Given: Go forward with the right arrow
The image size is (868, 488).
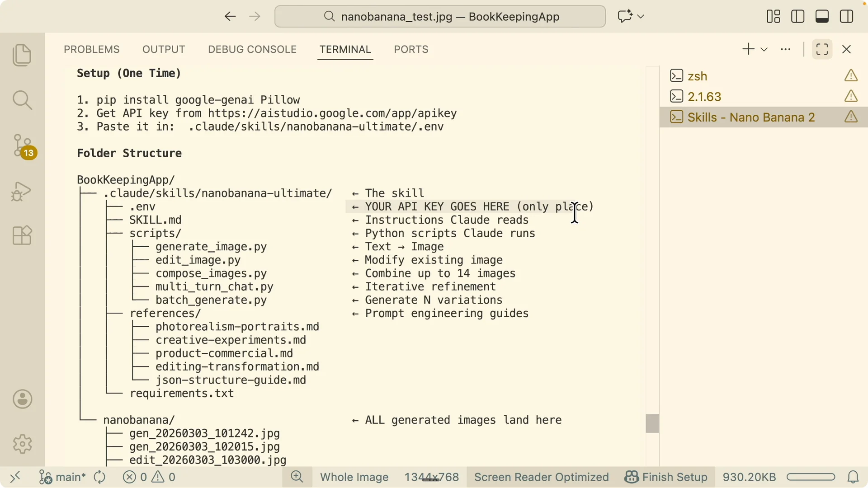Looking at the screenshot, I should tap(255, 17).
